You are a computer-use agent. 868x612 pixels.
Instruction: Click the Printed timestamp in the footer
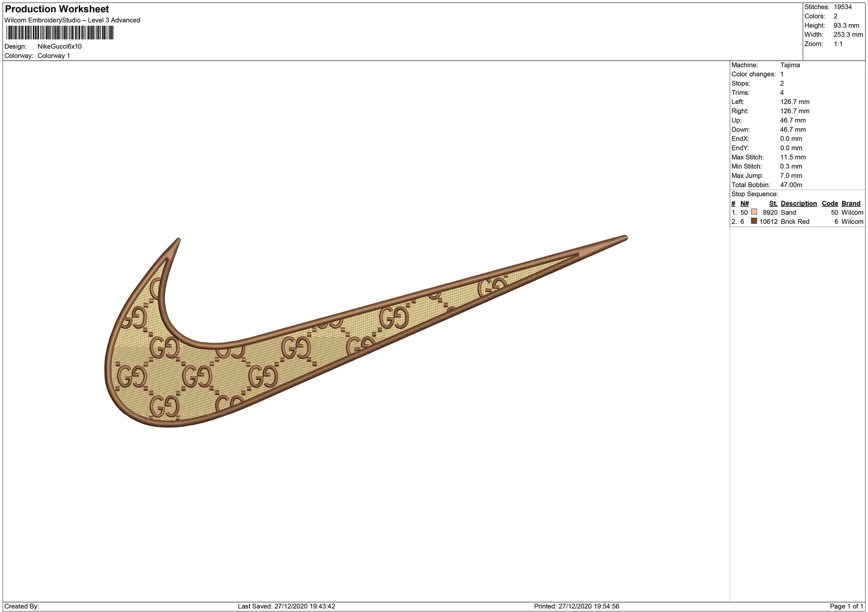point(576,606)
